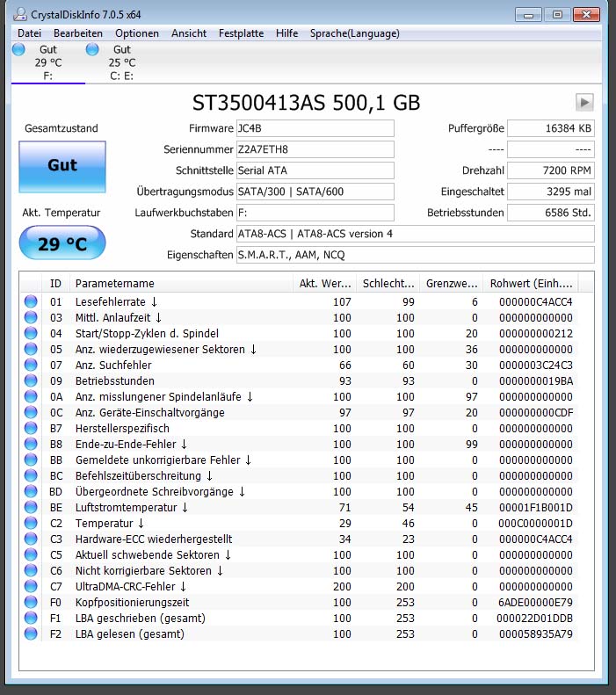Click the status circle for 07 Anz. Suchfehler
The height and width of the screenshot is (695, 616).
pos(31,365)
